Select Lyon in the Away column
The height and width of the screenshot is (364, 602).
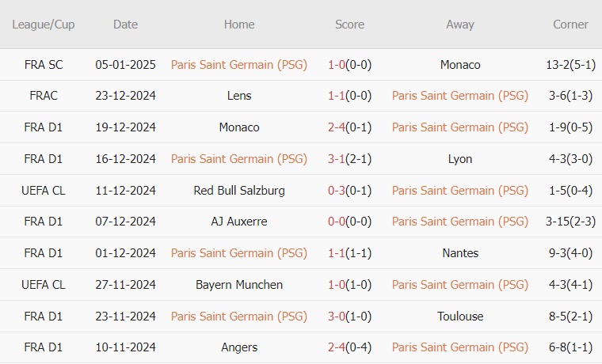coord(460,159)
